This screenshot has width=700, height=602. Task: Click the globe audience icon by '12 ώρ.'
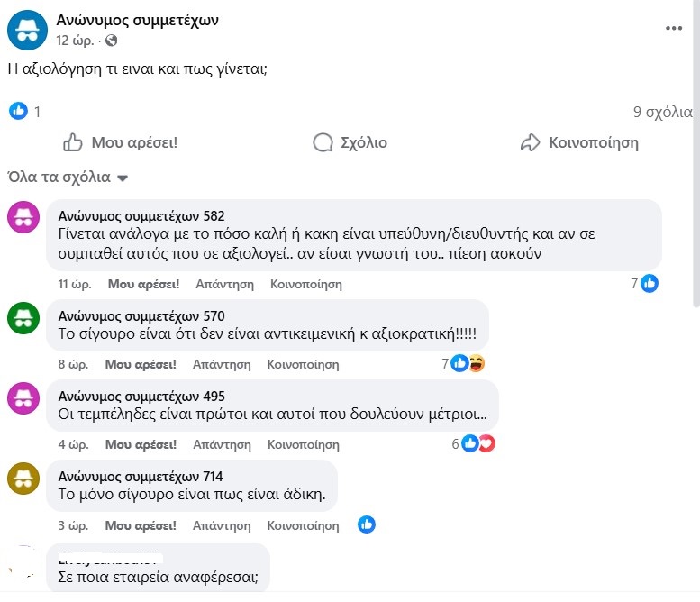click(112, 41)
